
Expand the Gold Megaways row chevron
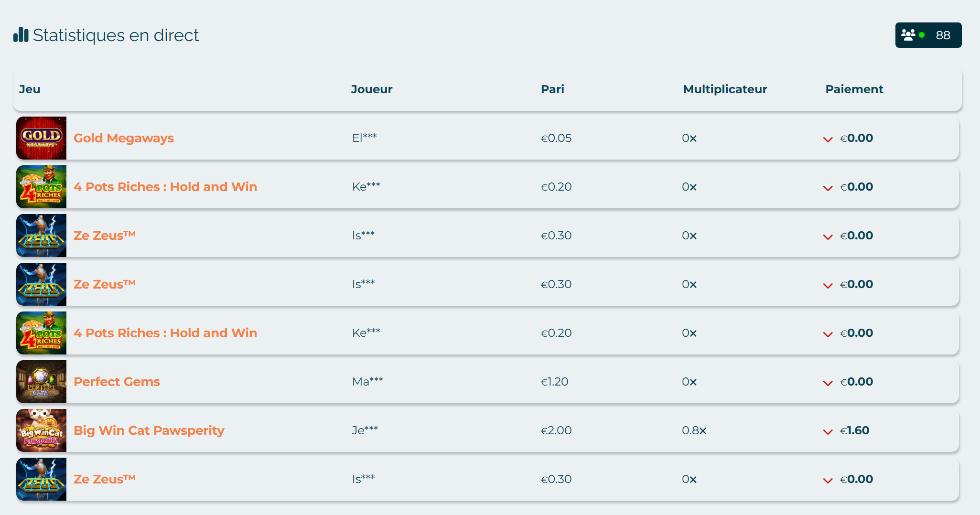828,139
